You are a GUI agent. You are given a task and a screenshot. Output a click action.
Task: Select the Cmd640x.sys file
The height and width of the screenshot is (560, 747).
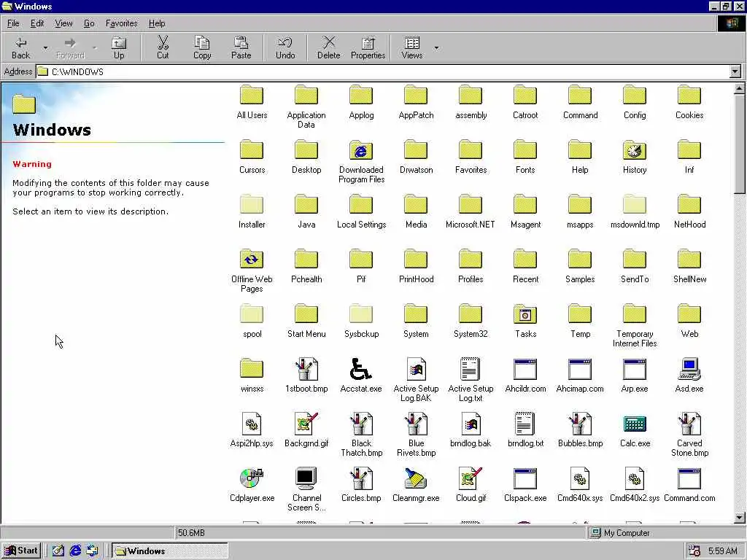(x=580, y=485)
